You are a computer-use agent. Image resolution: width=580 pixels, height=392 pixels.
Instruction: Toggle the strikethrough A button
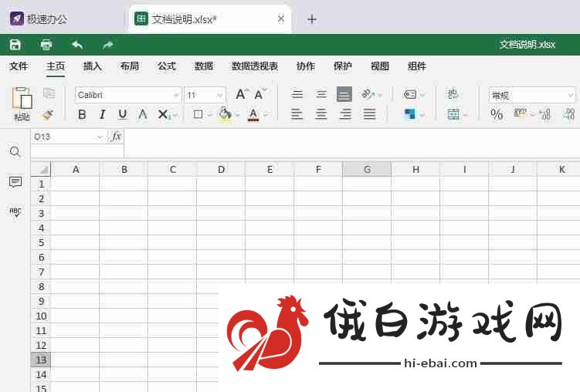point(142,114)
